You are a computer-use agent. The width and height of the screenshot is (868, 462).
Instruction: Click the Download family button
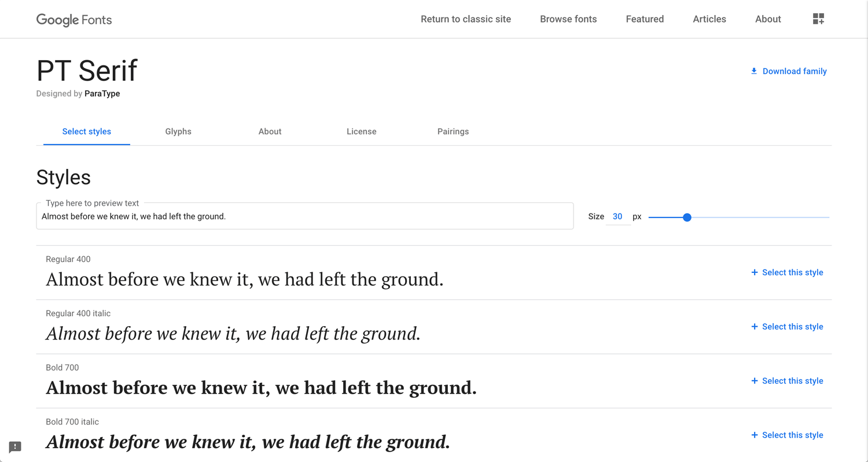coord(788,71)
